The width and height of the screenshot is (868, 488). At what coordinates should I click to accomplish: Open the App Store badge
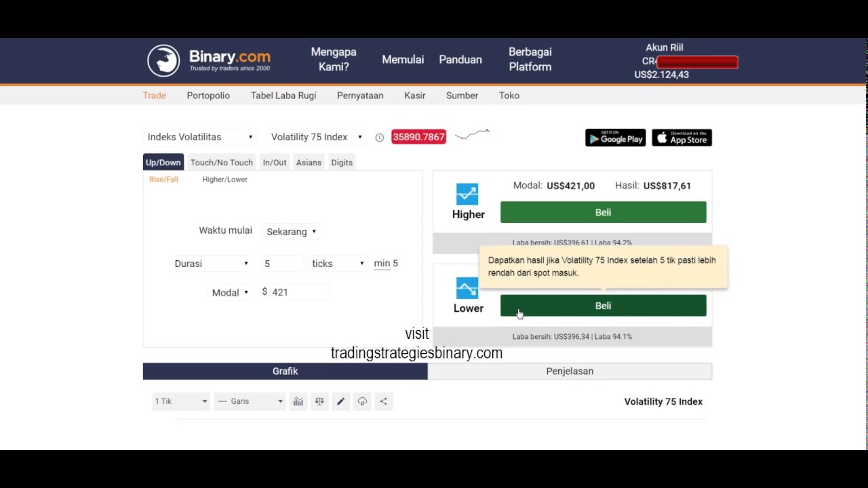coord(682,138)
